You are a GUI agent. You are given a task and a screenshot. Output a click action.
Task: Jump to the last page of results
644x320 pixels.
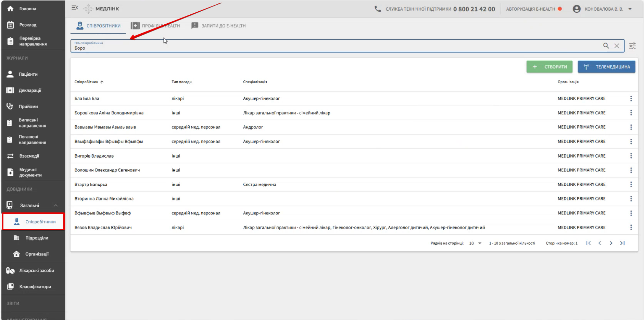[622, 243]
